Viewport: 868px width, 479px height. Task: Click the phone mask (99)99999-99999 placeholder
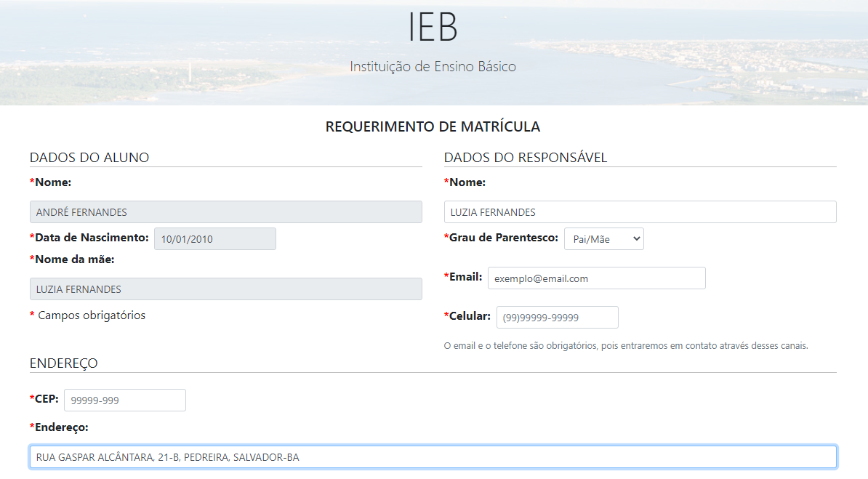pos(542,317)
